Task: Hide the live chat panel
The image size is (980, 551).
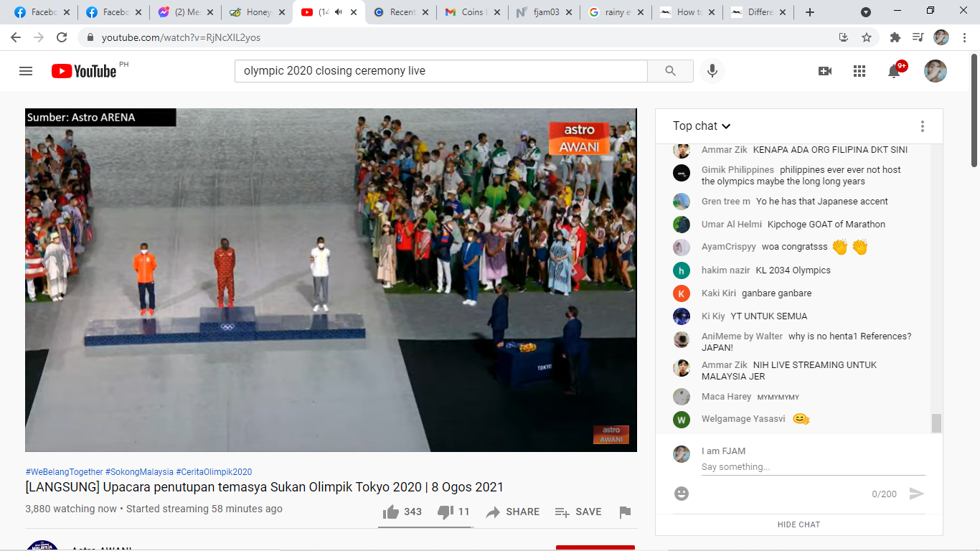Action: (798, 524)
